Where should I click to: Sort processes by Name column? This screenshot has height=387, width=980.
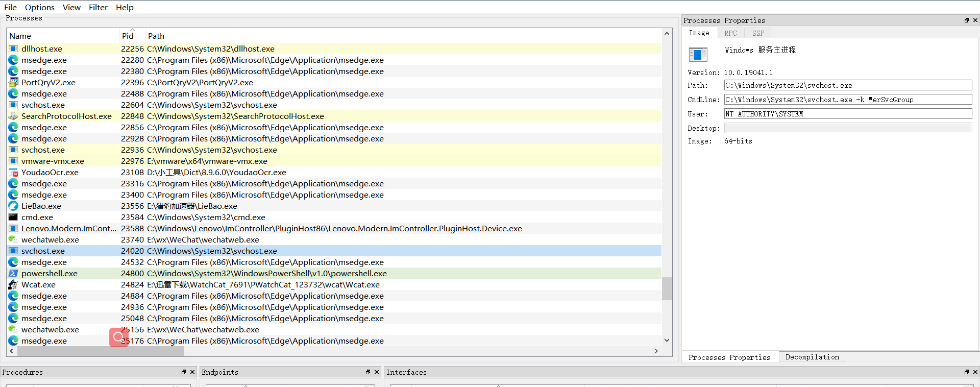pyautogui.click(x=63, y=36)
